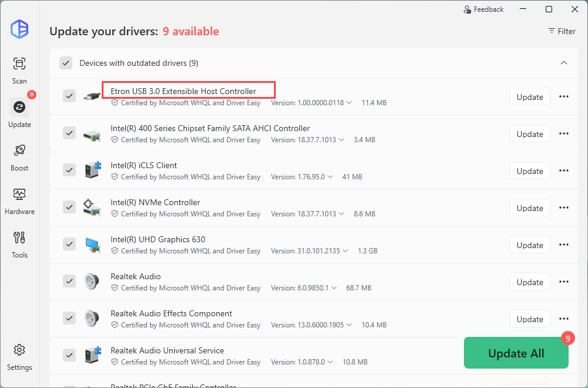This screenshot has height=388, width=588.
Task: Open the Boost rocket icon in sidebar
Action: click(x=19, y=151)
